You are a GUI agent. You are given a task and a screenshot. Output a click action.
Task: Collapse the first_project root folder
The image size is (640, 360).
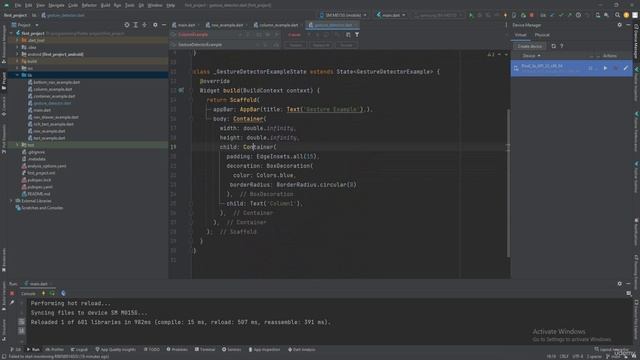[x=12, y=33]
